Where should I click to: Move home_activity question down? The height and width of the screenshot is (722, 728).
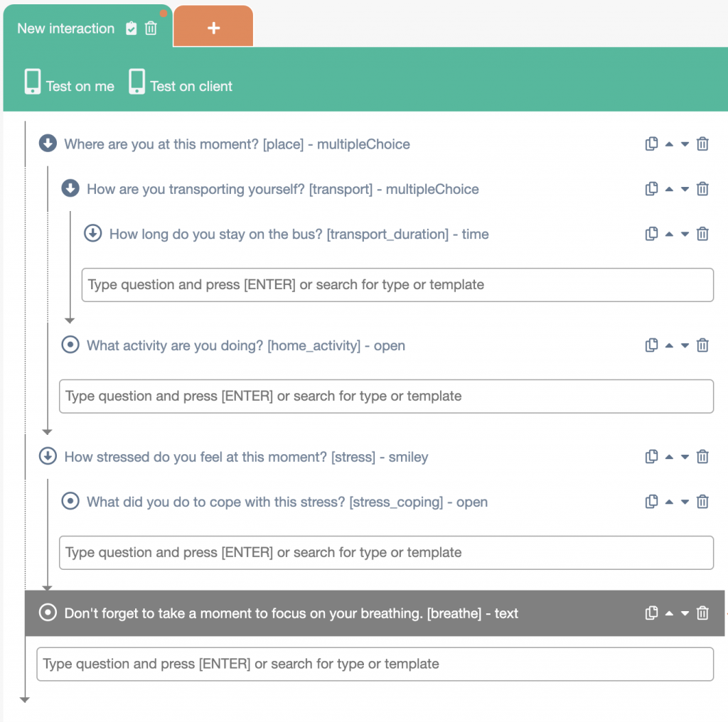685,346
